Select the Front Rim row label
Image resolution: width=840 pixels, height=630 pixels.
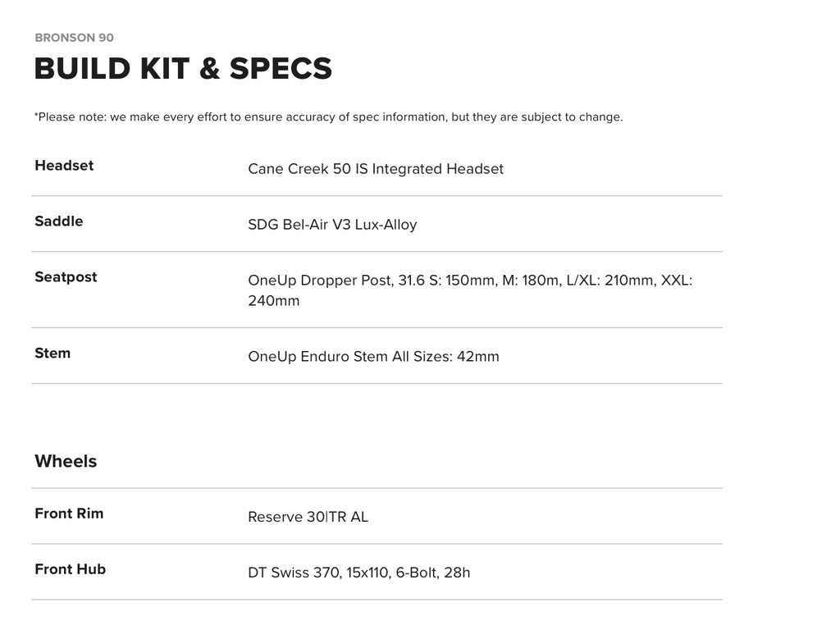(x=69, y=514)
